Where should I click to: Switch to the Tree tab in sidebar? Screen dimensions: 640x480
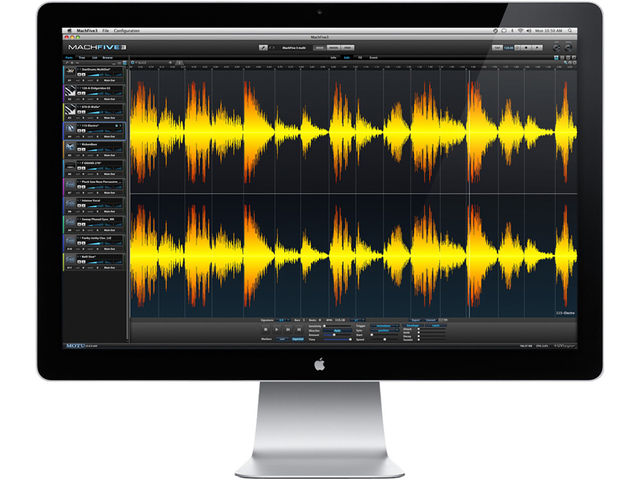82,58
